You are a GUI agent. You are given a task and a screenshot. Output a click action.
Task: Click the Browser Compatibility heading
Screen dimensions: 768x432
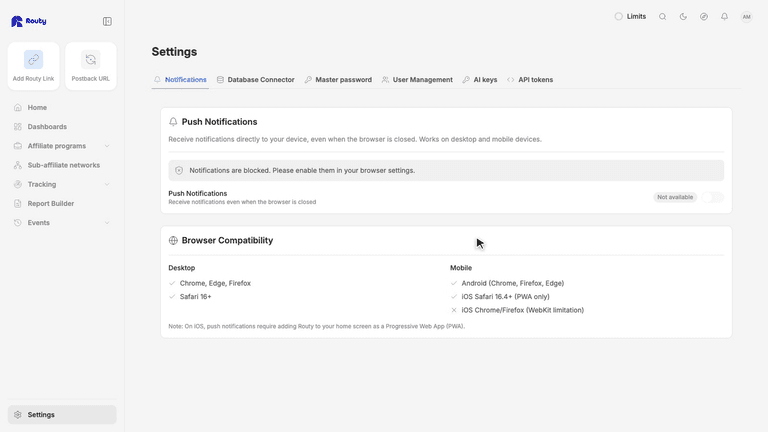click(227, 240)
